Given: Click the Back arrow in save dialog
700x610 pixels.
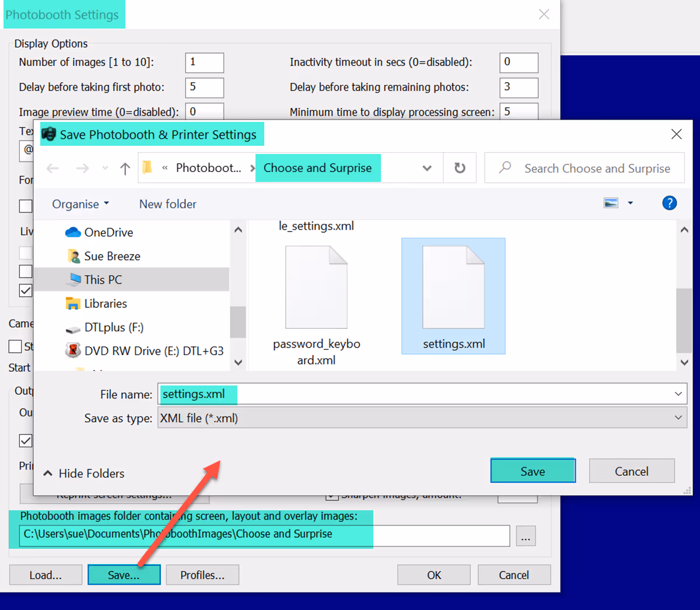Looking at the screenshot, I should coord(52,169).
